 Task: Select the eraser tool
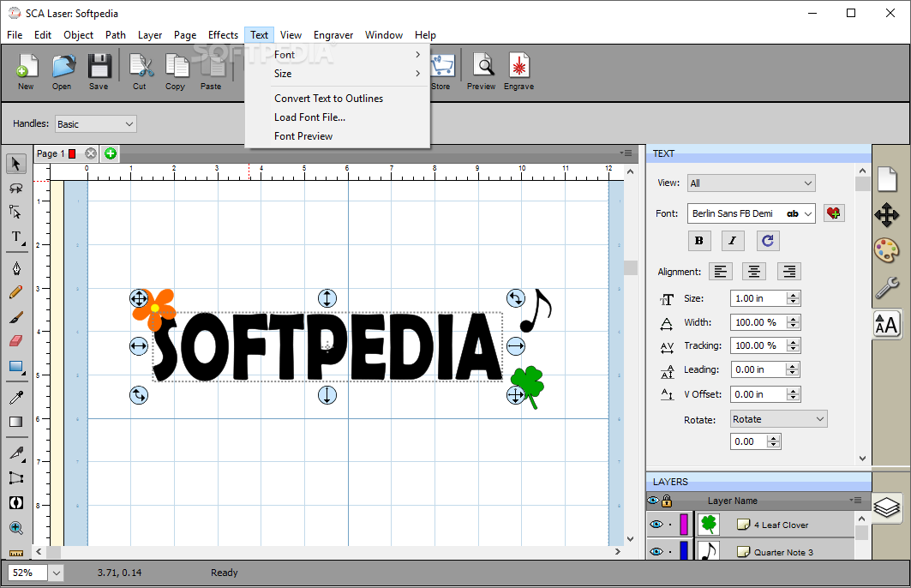[16, 341]
